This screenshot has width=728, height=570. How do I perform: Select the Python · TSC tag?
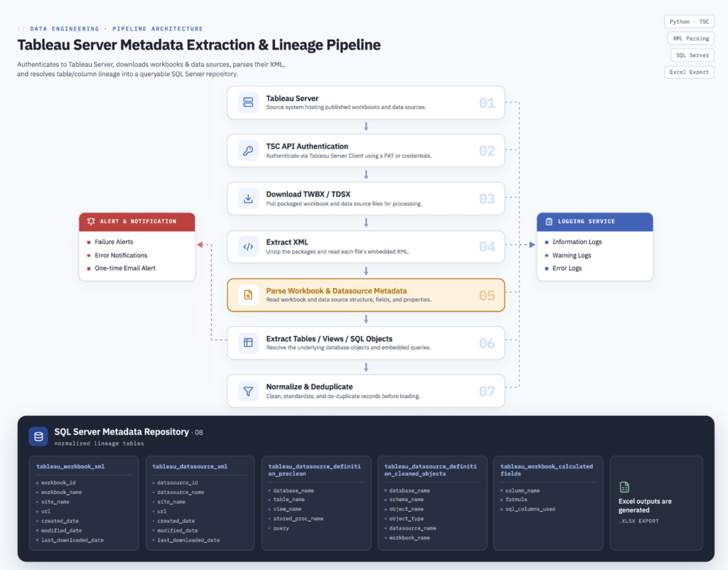[689, 22]
